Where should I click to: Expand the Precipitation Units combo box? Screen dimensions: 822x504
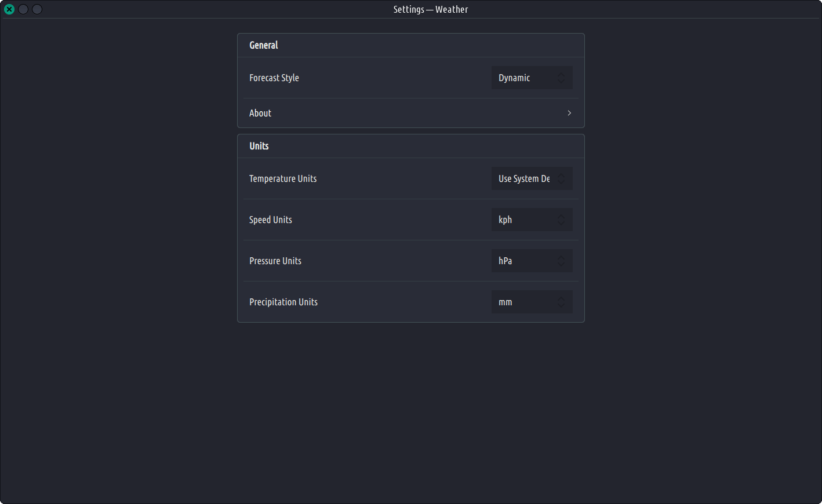click(x=525, y=302)
